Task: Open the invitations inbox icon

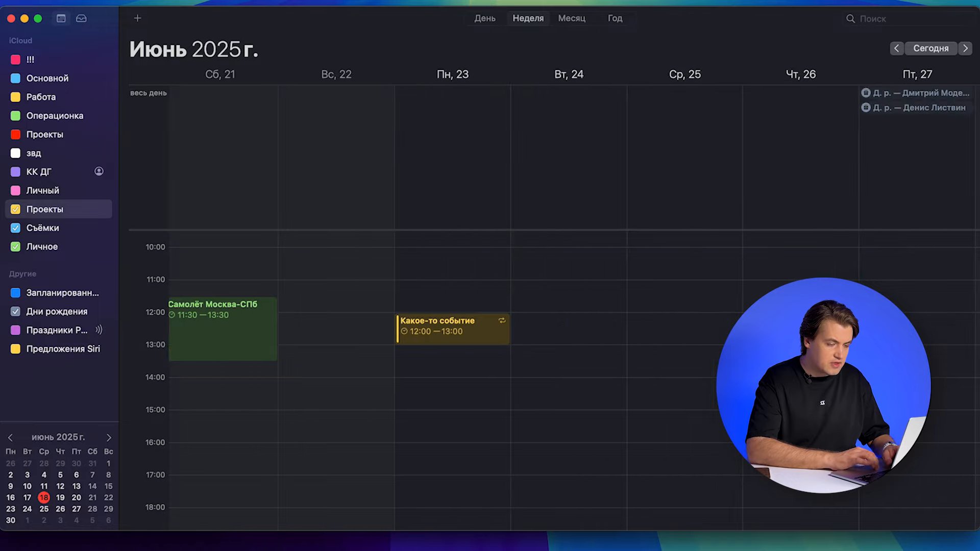Action: pyautogui.click(x=81, y=18)
